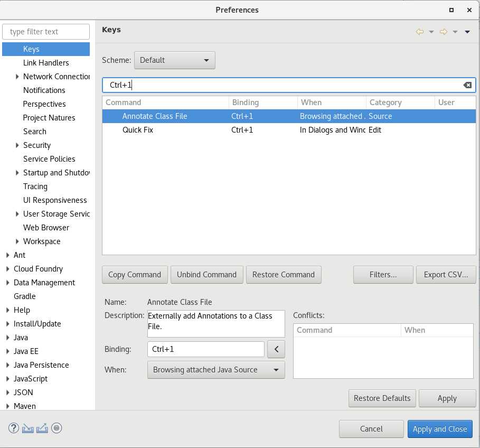Click the Export CSV... button

446,275
